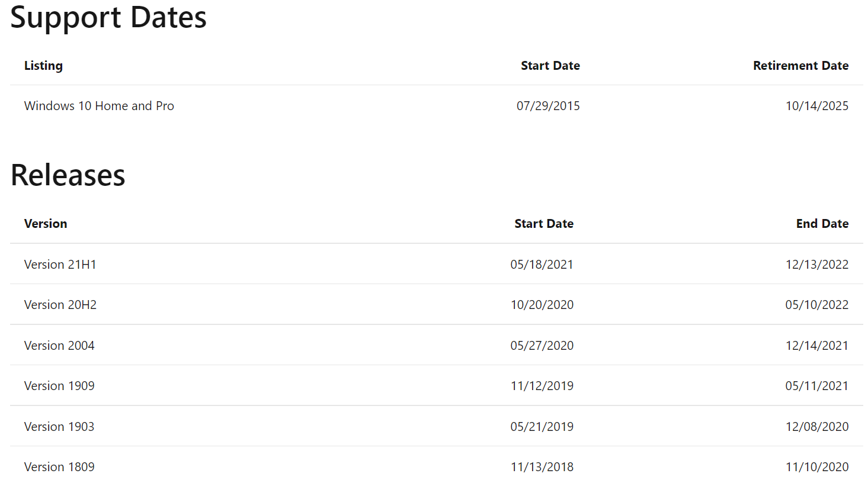Click the 10/14/2025 retirement date
Screen dimensions: 868x483
coord(817,106)
